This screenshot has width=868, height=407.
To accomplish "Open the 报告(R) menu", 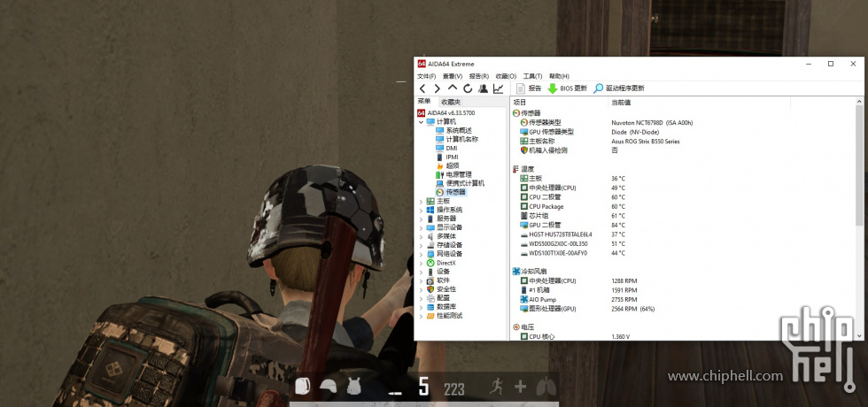I will [x=479, y=76].
